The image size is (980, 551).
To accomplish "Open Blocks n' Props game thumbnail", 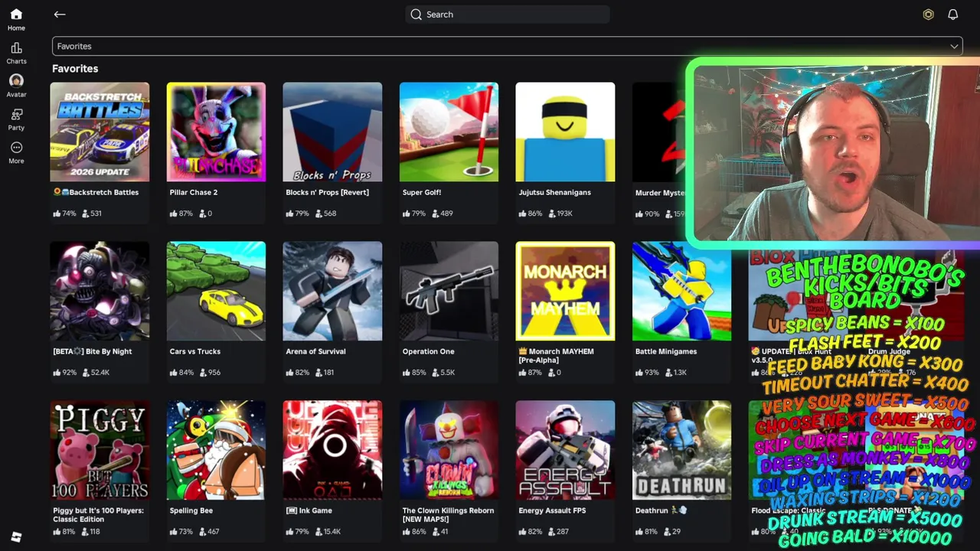I will pos(332,132).
